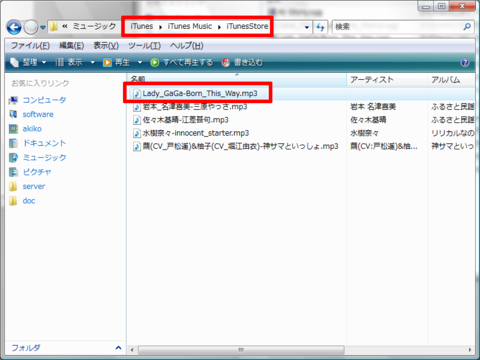The width and height of the screenshot is (480, 360).
Task: Expand arrow after iTunes Music breadcrumb
Action: point(219,27)
